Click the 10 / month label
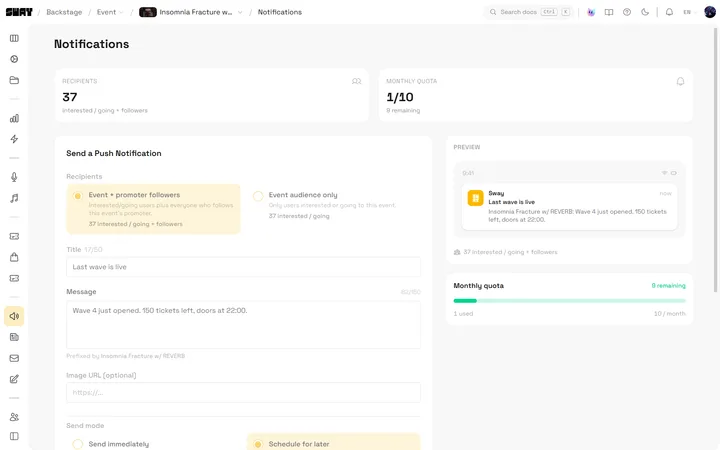 [x=669, y=314]
